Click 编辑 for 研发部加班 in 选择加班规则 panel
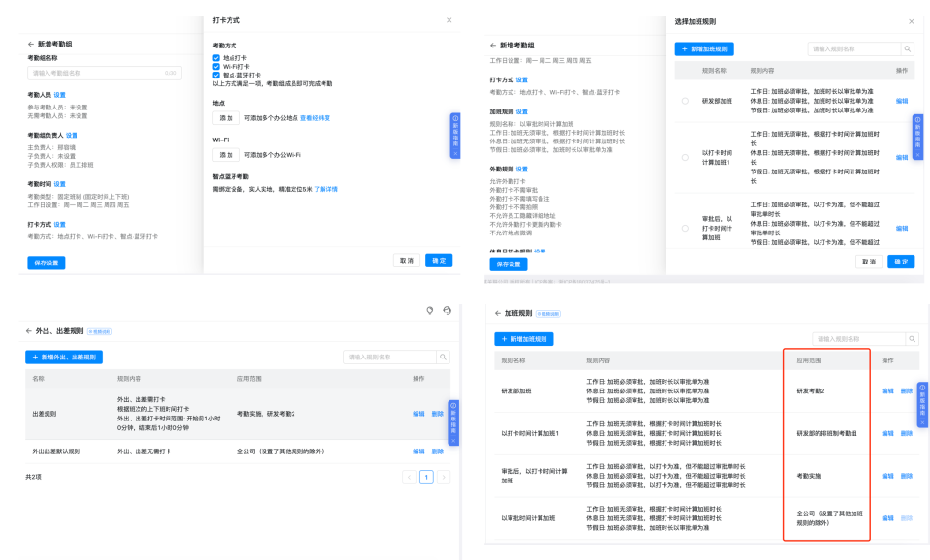930x560 pixels. point(902,101)
